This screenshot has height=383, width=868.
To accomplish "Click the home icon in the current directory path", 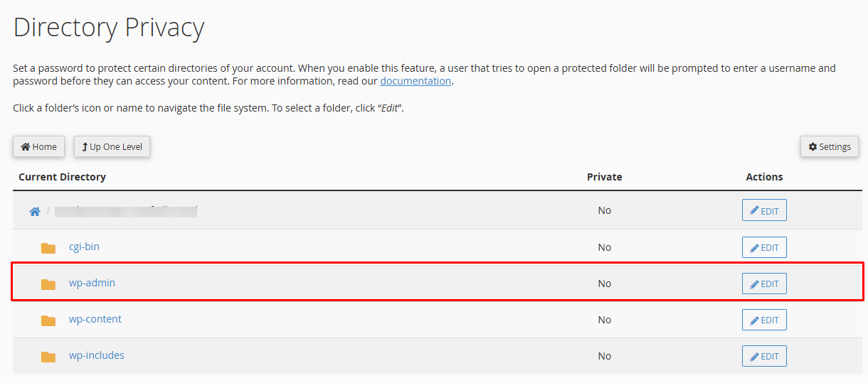I will [34, 212].
